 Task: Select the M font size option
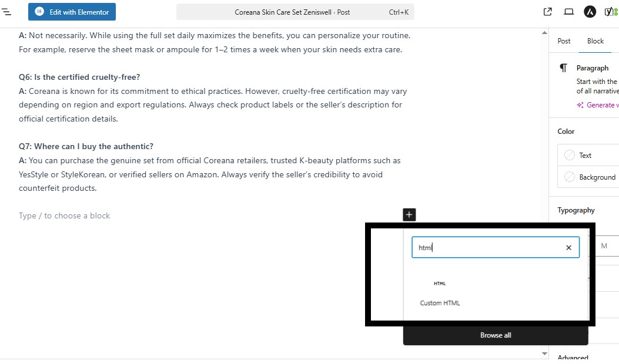pyautogui.click(x=604, y=246)
